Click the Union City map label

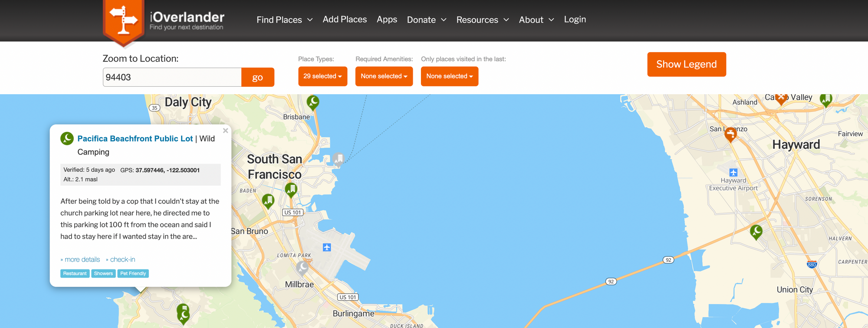coord(795,290)
